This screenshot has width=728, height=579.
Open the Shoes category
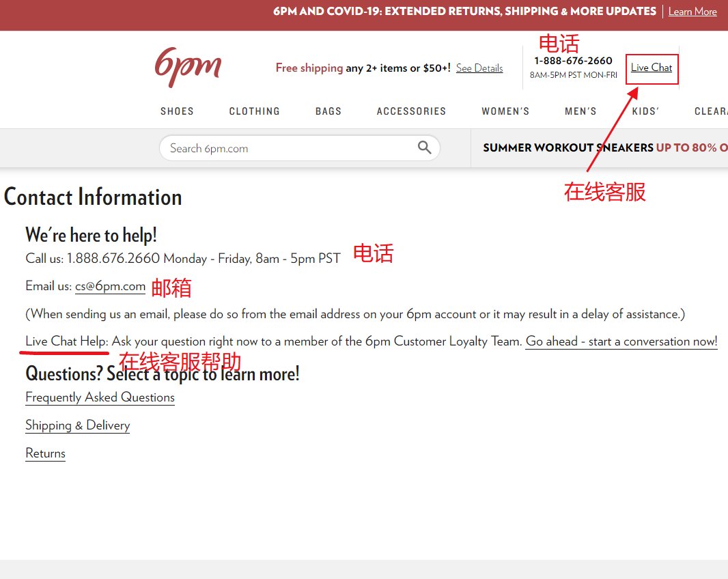coord(177,111)
